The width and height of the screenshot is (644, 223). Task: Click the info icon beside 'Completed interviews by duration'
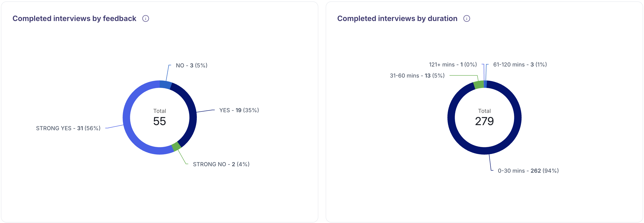point(467,18)
